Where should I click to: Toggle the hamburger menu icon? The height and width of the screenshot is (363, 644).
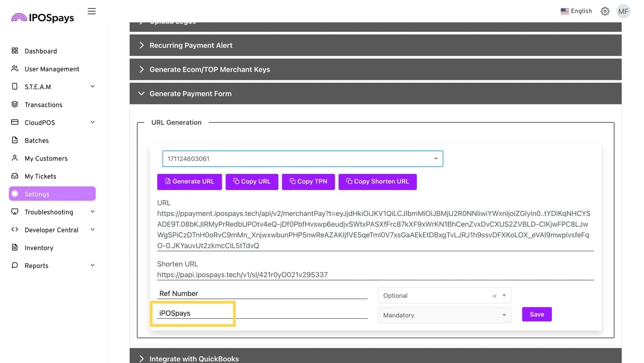(x=92, y=11)
